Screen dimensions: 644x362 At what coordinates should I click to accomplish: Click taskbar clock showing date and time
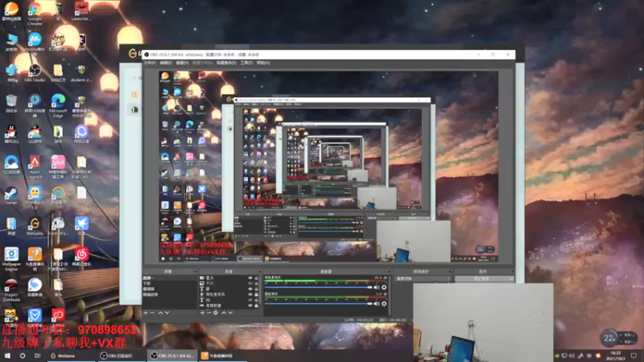[616, 356]
